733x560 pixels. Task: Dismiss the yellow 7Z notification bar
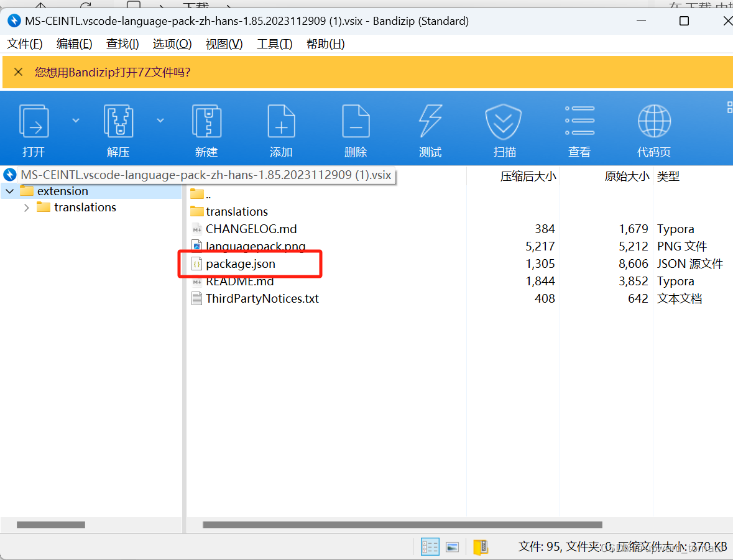coord(18,72)
